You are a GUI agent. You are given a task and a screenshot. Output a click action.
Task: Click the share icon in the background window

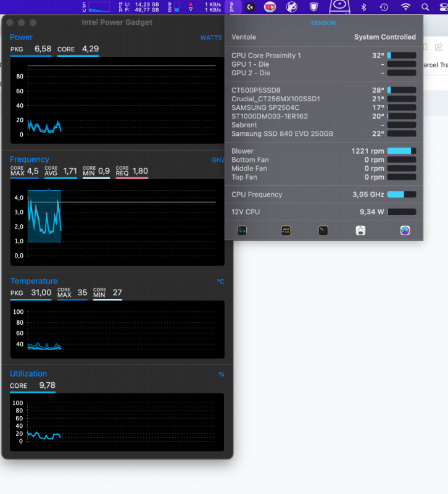pos(439,48)
